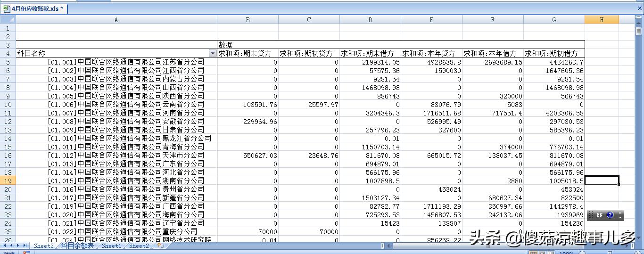Click the cell containing 550627.03
This screenshot has width=644, height=254.
[248, 155]
